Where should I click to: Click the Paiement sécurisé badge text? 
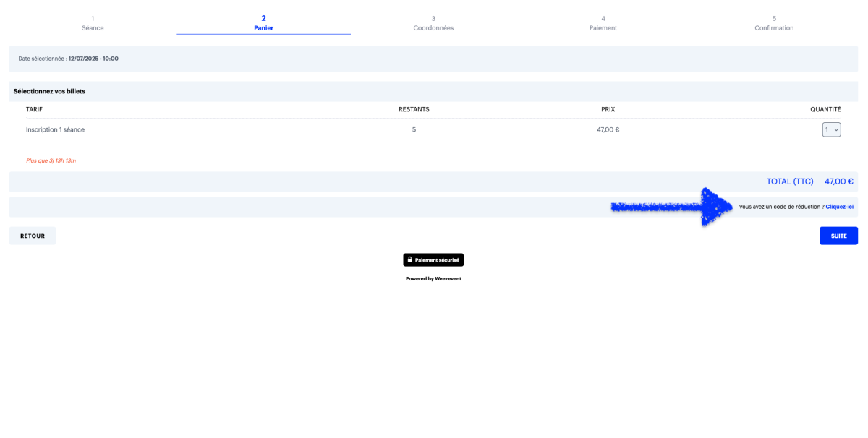438,259
